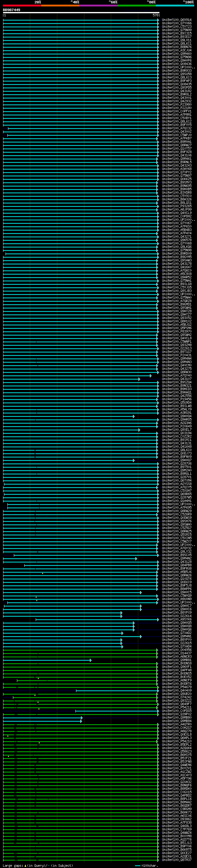Open hit UniRef100_Q6V914

point(177,20)
